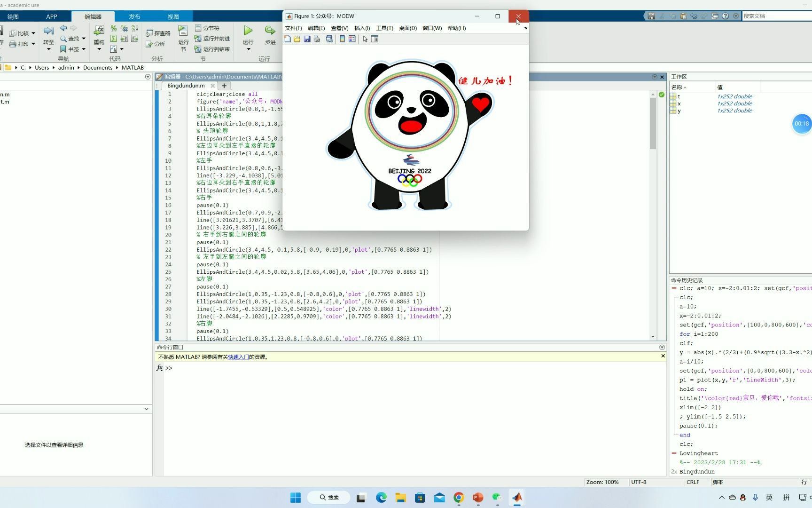Dismiss the MATLAB getting-started banner
The image size is (812, 508).
pyautogui.click(x=663, y=356)
